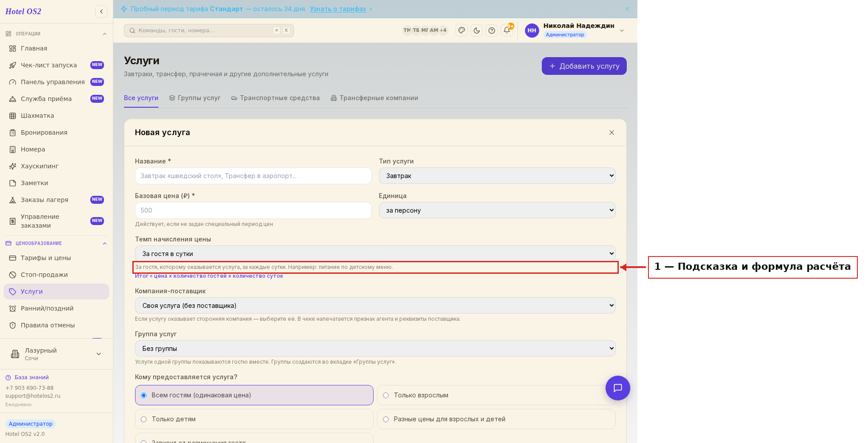Click the Ранний/поздний alarm clock icon

pos(13,308)
